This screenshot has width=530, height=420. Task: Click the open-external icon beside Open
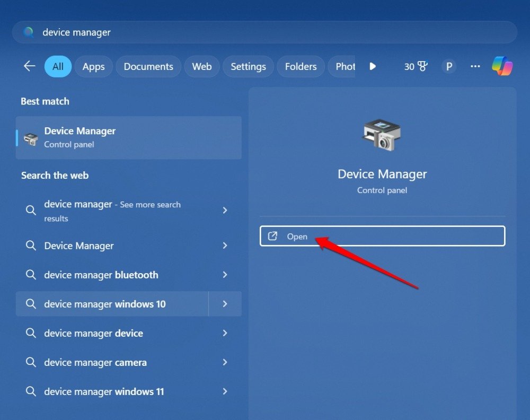(x=272, y=236)
